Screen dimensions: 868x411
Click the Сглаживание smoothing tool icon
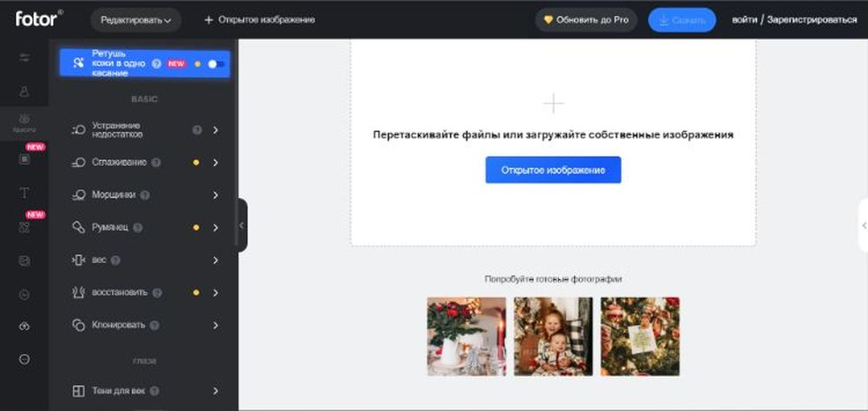[x=79, y=162]
